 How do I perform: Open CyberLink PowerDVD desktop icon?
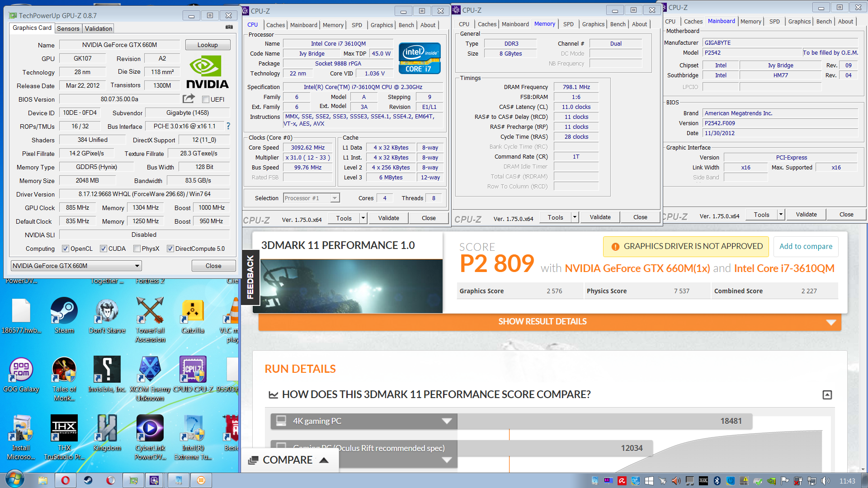(150, 437)
